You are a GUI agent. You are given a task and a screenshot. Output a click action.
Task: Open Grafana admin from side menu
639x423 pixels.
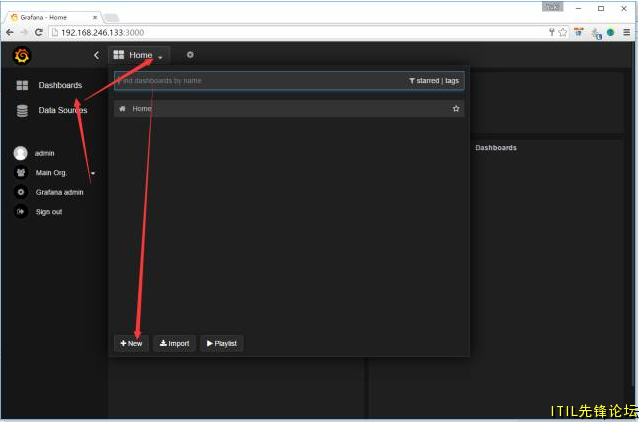click(59, 192)
